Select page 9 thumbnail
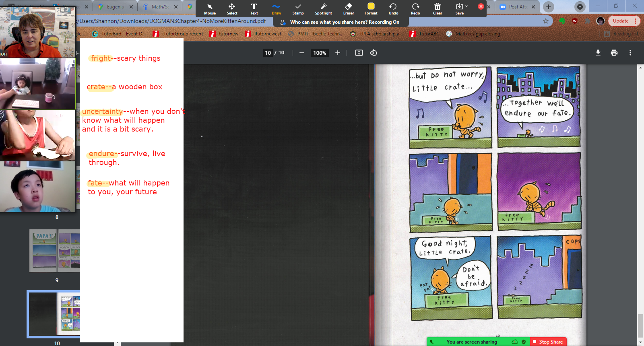Image resolution: width=644 pixels, height=346 pixels. tap(55, 251)
